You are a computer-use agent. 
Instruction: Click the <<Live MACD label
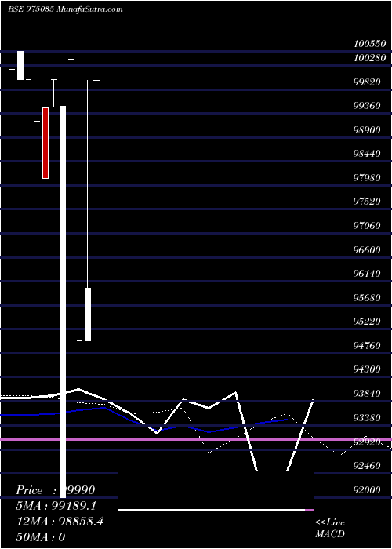(x=330, y=529)
